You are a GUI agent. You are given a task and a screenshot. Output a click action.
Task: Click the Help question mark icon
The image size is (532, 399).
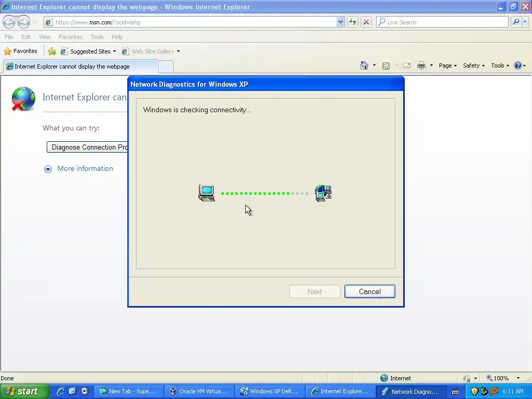pyautogui.click(x=518, y=65)
